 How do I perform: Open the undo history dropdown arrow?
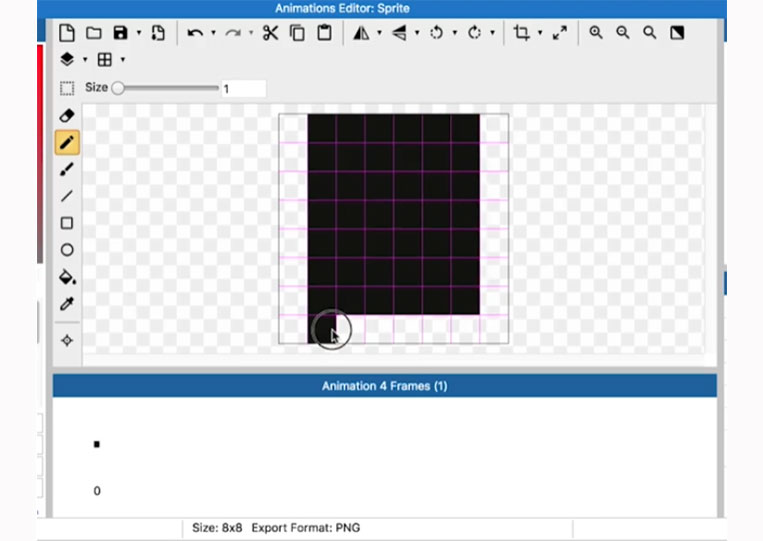click(213, 33)
